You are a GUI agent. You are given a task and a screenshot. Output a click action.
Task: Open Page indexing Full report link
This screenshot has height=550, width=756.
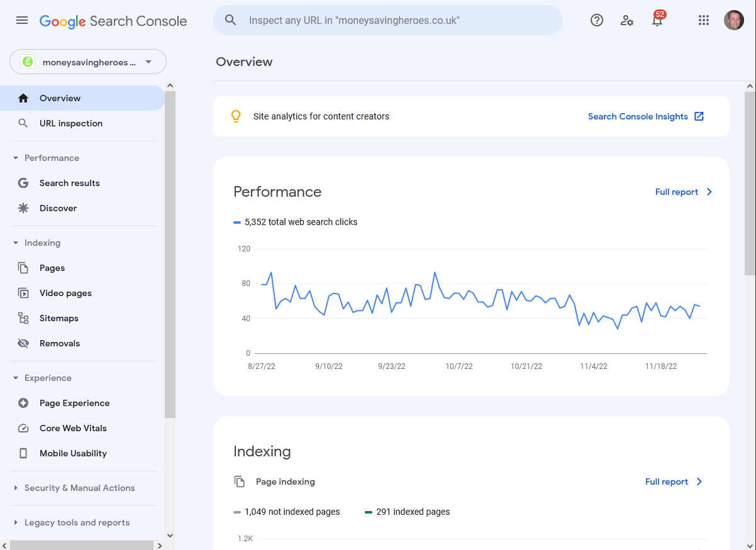pyautogui.click(x=673, y=481)
